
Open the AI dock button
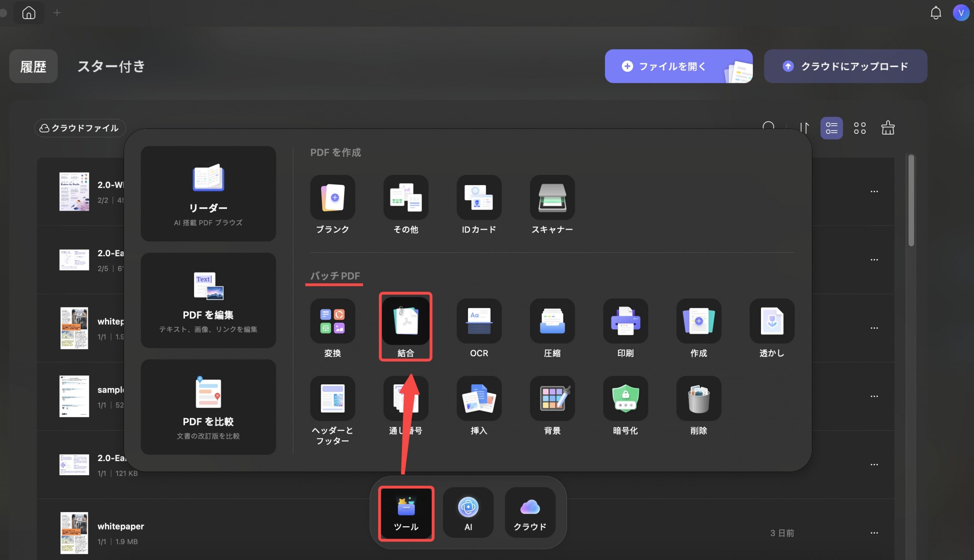point(468,513)
